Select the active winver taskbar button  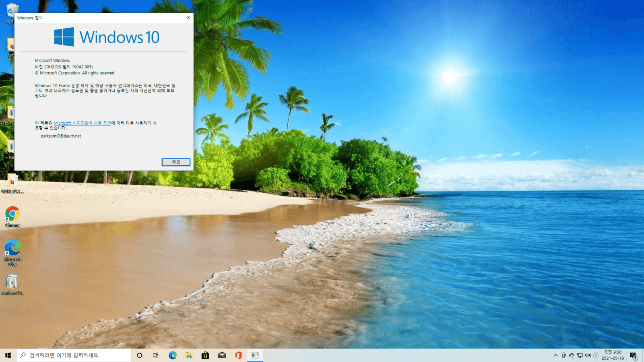255,355
